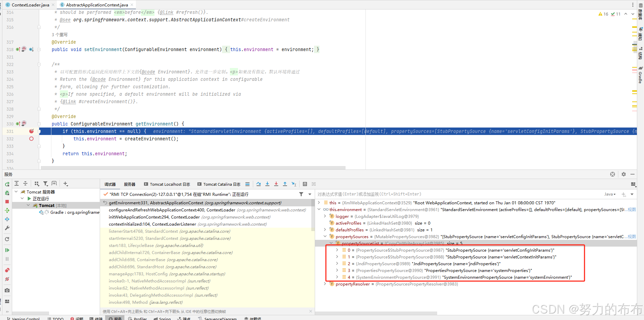Click the deploy all green arrow icon
644x320 pixels.
coord(7,210)
